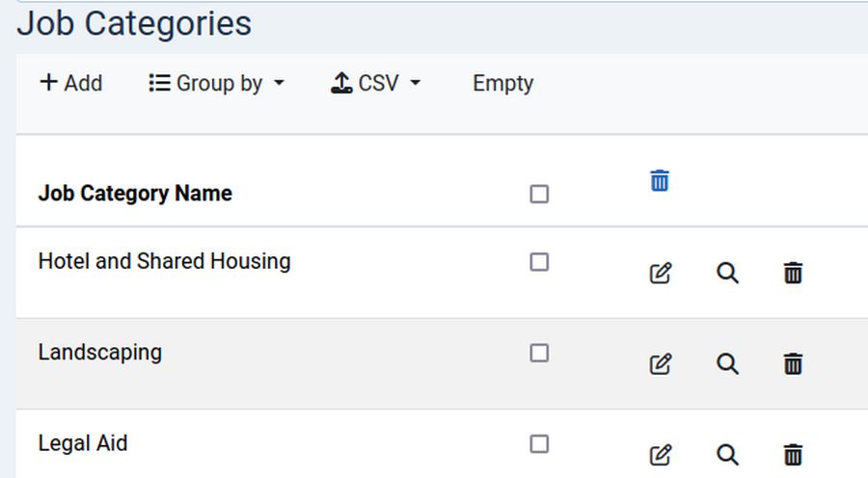Click the edit icon for Hotel and Shared Housing
The image size is (868, 478).
(661, 274)
